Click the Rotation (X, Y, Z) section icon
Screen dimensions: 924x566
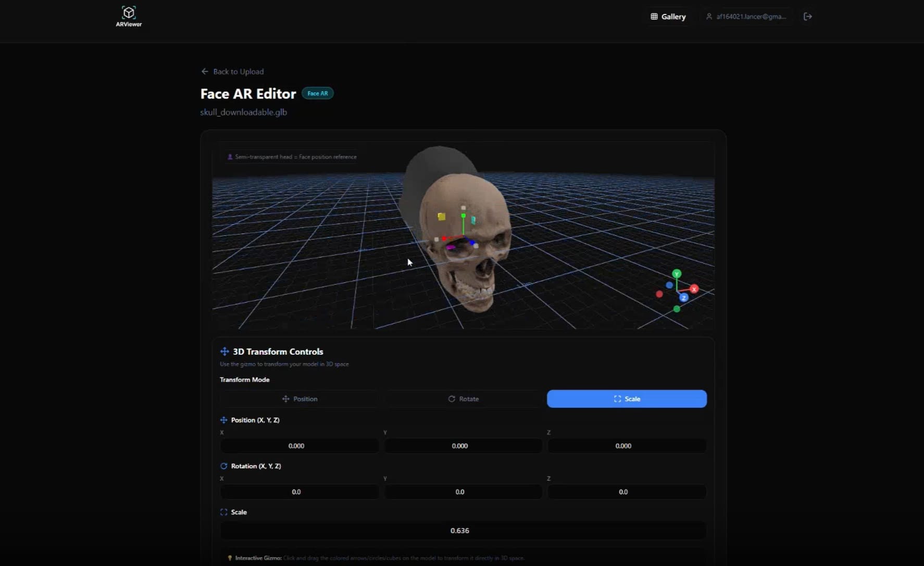[224, 466]
